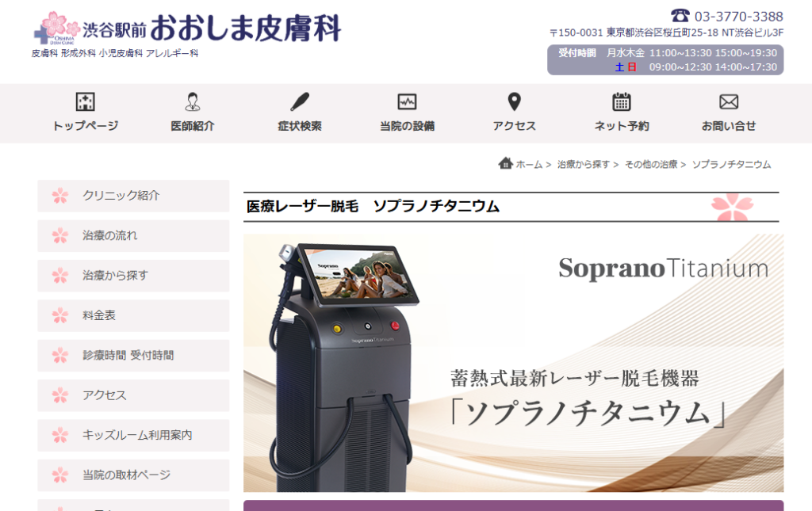812x511 pixels.
Task: Open お問い合せ in the navigation bar
Action: click(x=729, y=126)
